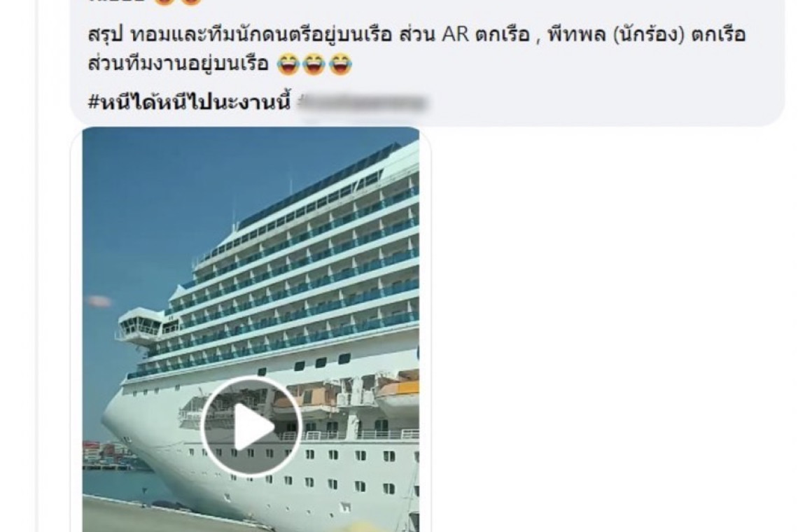Click the last laughing-crying emoji

tap(340, 64)
